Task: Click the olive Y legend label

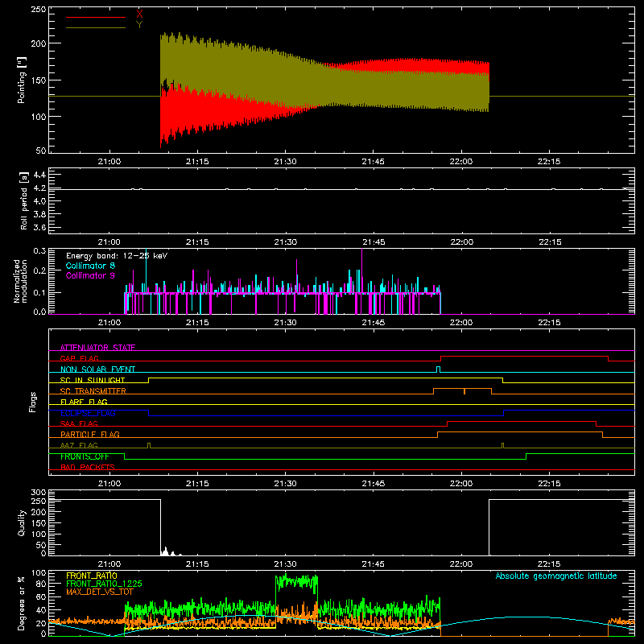Action: coord(139,25)
